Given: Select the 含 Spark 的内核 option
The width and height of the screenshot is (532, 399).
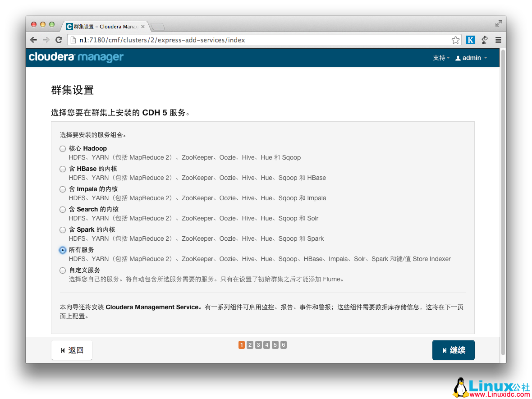Looking at the screenshot, I should (62, 229).
